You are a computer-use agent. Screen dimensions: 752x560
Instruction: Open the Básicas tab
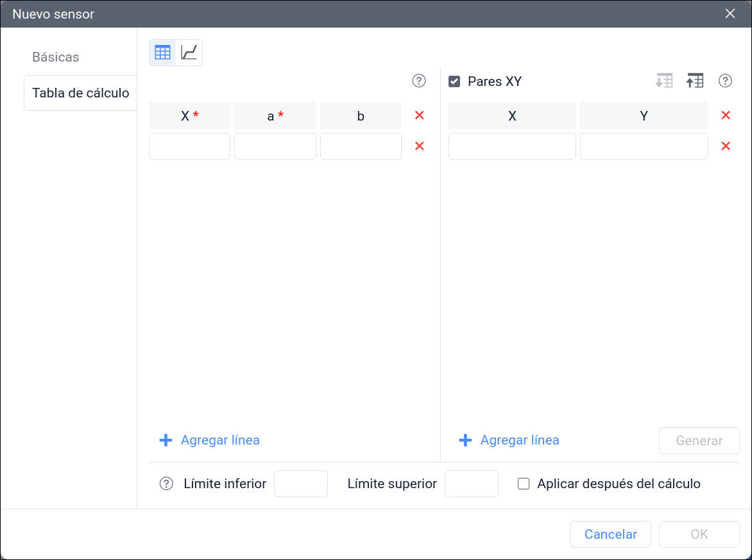point(56,57)
